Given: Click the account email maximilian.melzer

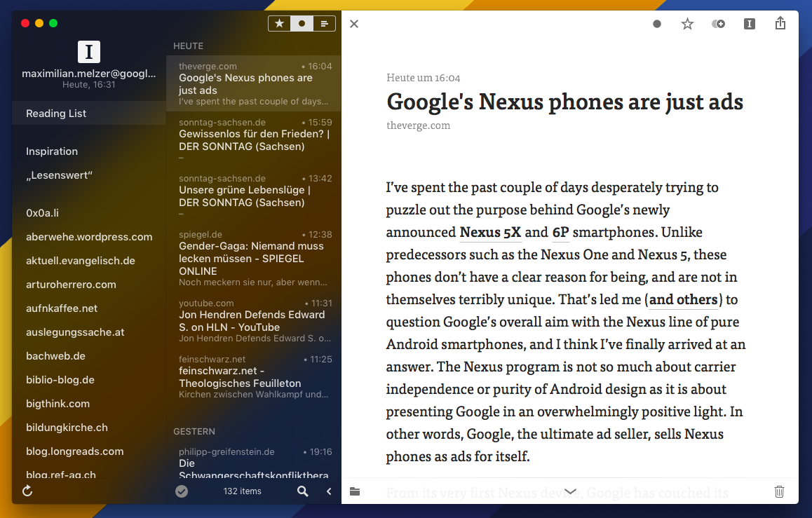Looking at the screenshot, I should 88,74.
